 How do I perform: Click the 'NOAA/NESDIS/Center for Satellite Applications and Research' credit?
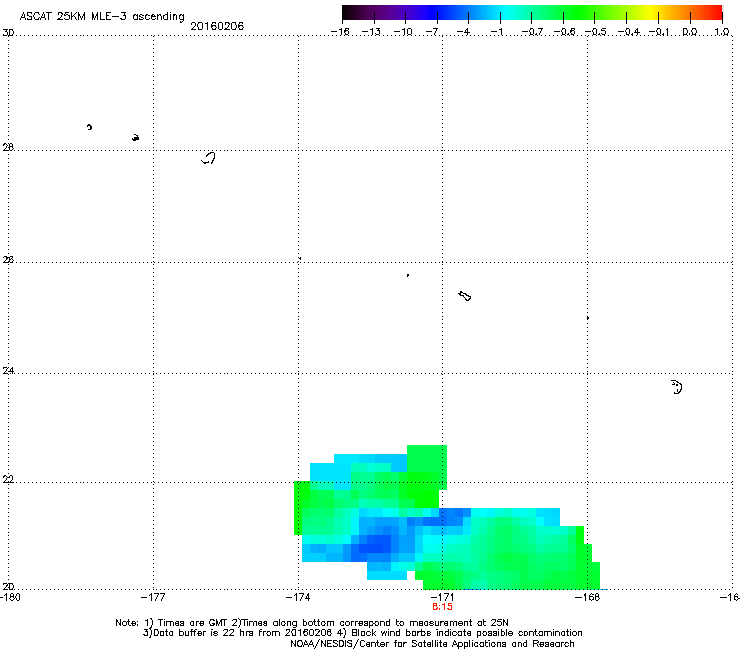[x=432, y=644]
